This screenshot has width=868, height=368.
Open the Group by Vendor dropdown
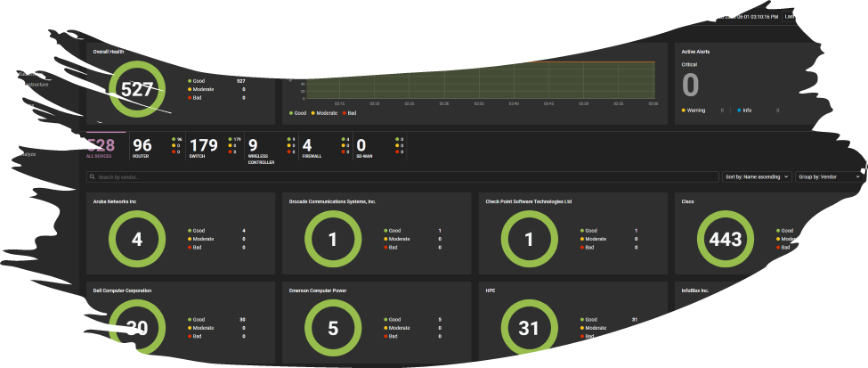(x=829, y=176)
